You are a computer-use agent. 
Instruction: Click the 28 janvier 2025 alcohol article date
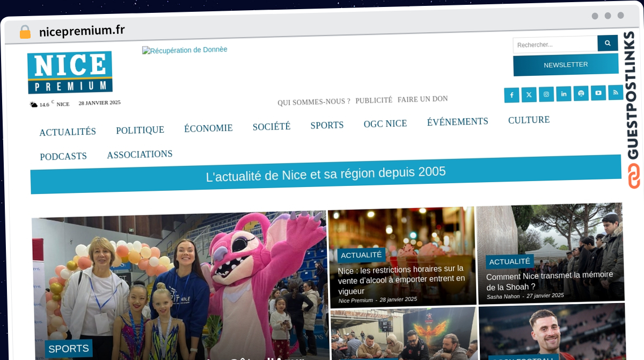tap(398, 299)
